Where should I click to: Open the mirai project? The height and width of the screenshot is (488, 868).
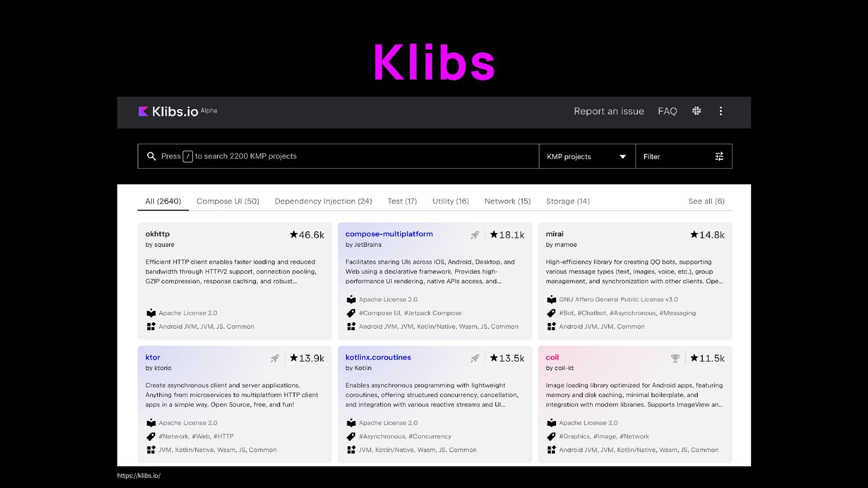point(554,234)
